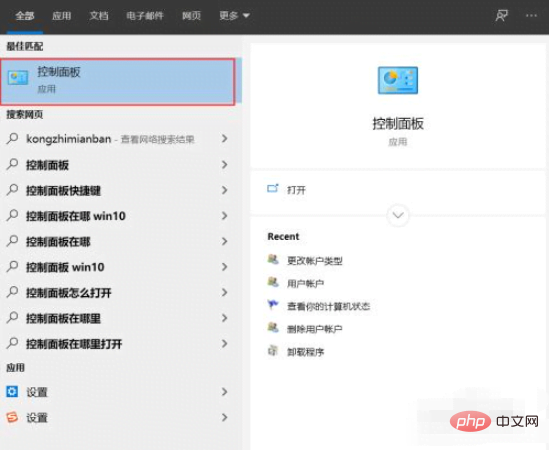Open recent item 删除用户帐户
This screenshot has height=454, width=549.
[x=314, y=329]
